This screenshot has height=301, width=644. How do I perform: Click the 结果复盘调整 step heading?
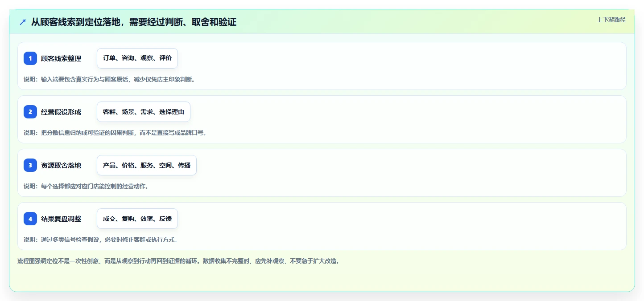pyautogui.click(x=61, y=219)
